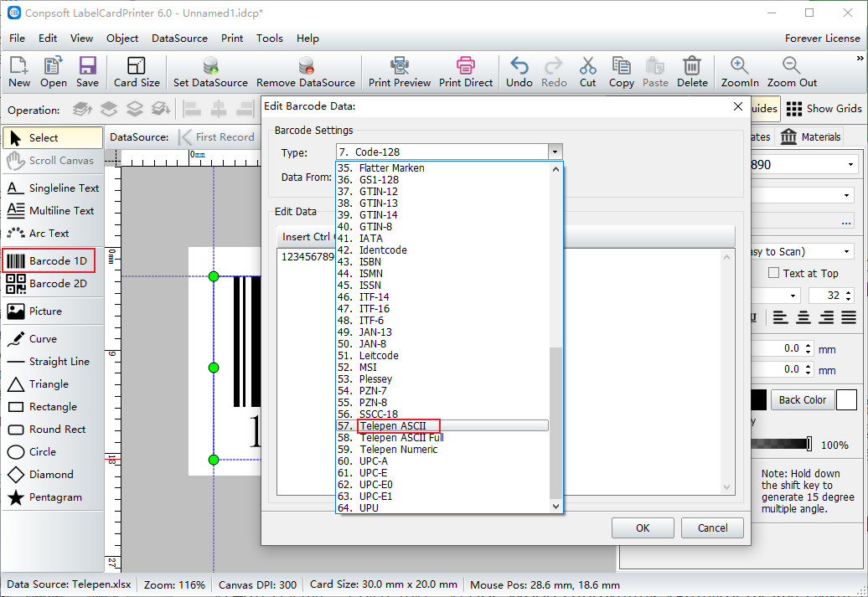Choose the Singleline Text tool
The width and height of the screenshot is (868, 597).
click(53, 188)
